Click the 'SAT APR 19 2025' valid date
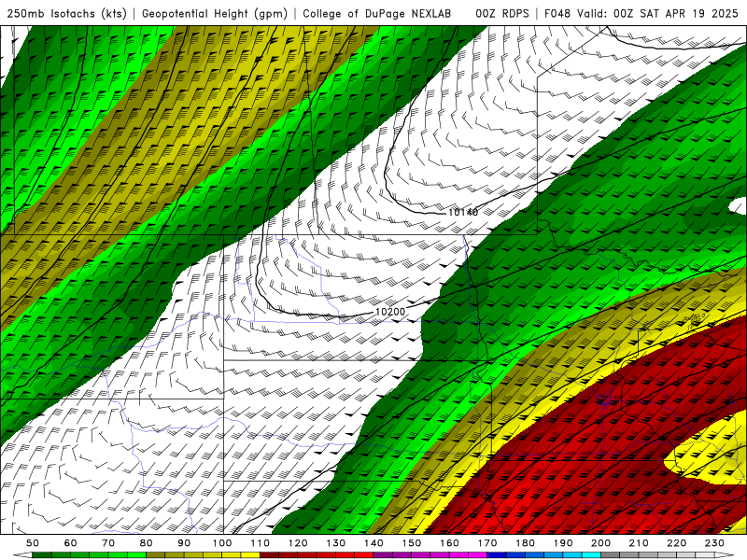This screenshot has width=747, height=560. [688, 14]
